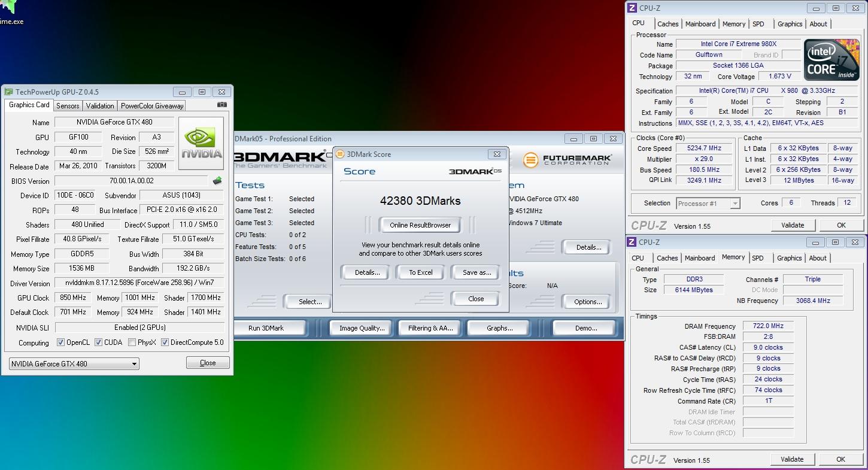868x470 pixels.
Task: Click Select button under Tests
Action: click(308, 302)
